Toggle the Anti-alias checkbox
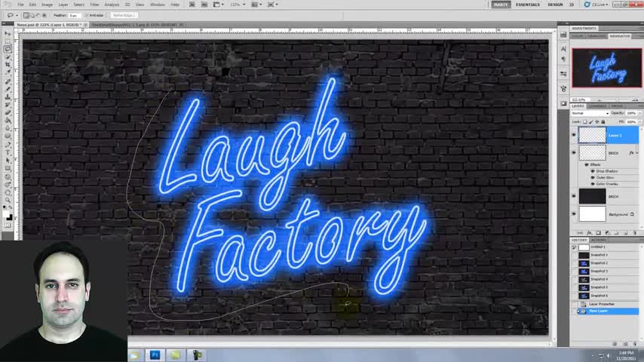This screenshot has width=644, height=362. coord(87,15)
